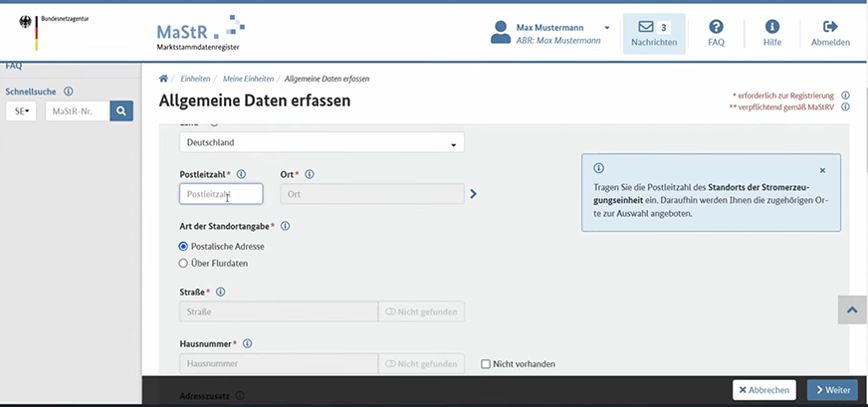The width and height of the screenshot is (868, 407).
Task: Click the arrow next to Ort field
Action: point(473,194)
